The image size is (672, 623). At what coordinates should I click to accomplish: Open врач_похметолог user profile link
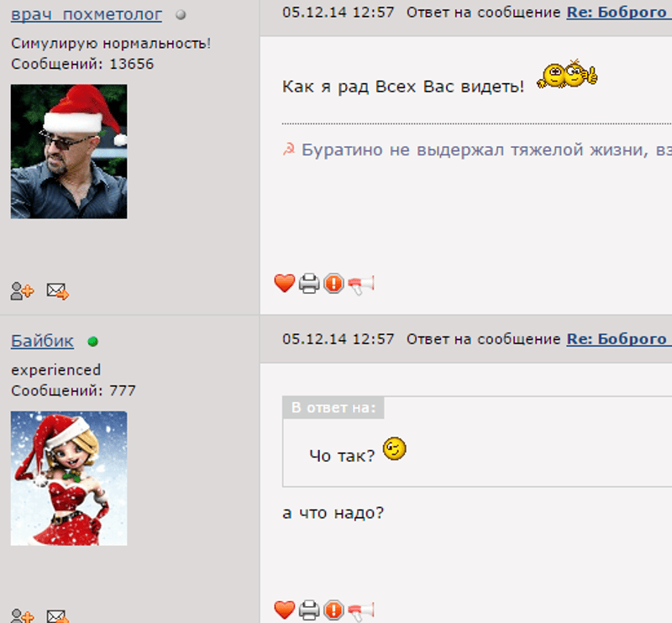coord(87,14)
